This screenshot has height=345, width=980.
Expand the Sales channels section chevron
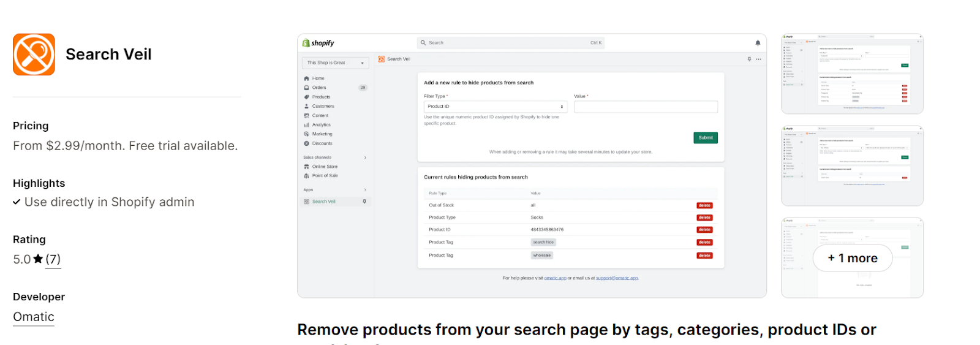(365, 157)
